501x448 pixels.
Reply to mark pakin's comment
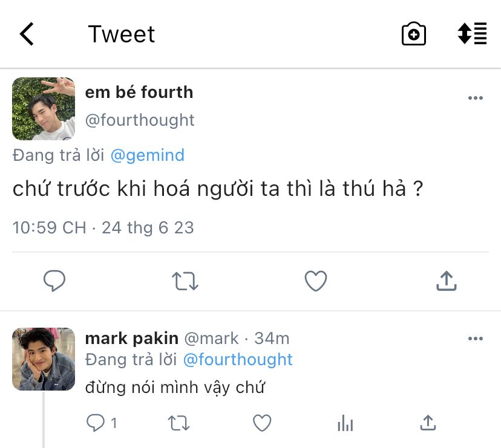96,423
